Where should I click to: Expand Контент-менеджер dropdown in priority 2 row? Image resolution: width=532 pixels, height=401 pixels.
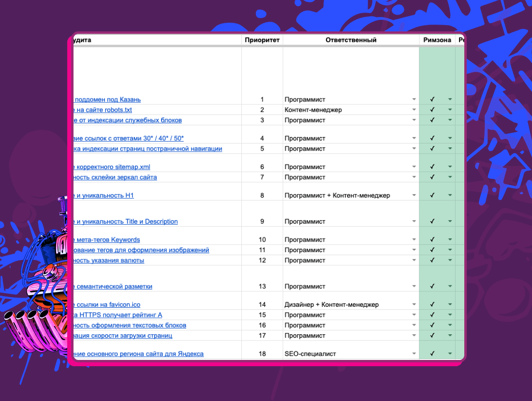tap(414, 110)
